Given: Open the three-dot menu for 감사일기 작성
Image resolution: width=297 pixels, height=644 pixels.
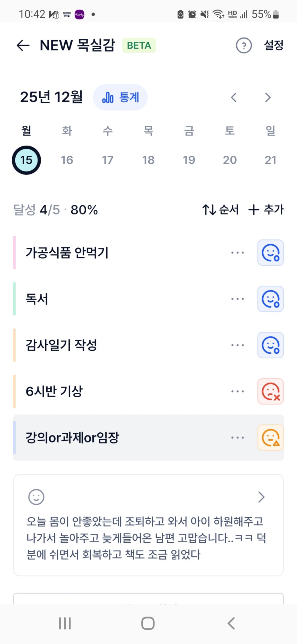Looking at the screenshot, I should pyautogui.click(x=238, y=345).
